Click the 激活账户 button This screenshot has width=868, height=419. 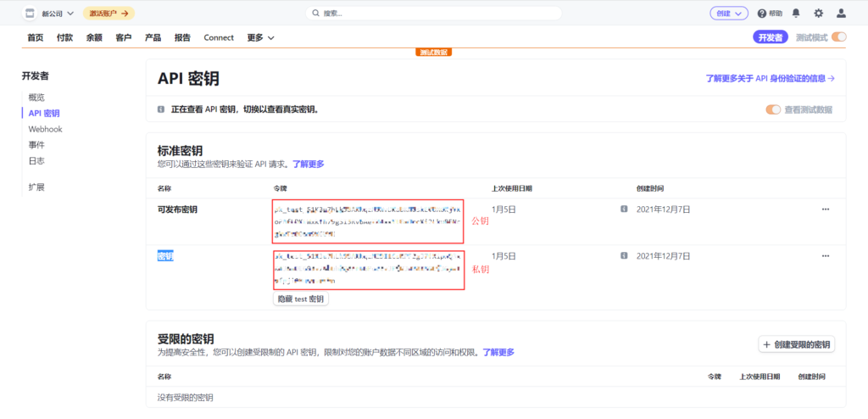click(x=108, y=14)
